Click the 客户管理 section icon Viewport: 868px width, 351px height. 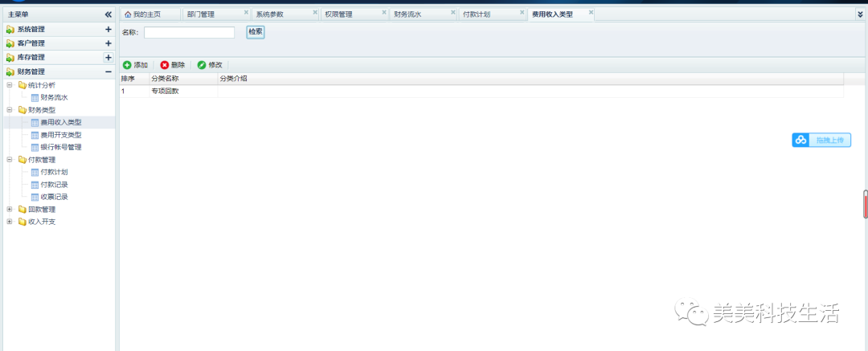pos(10,43)
